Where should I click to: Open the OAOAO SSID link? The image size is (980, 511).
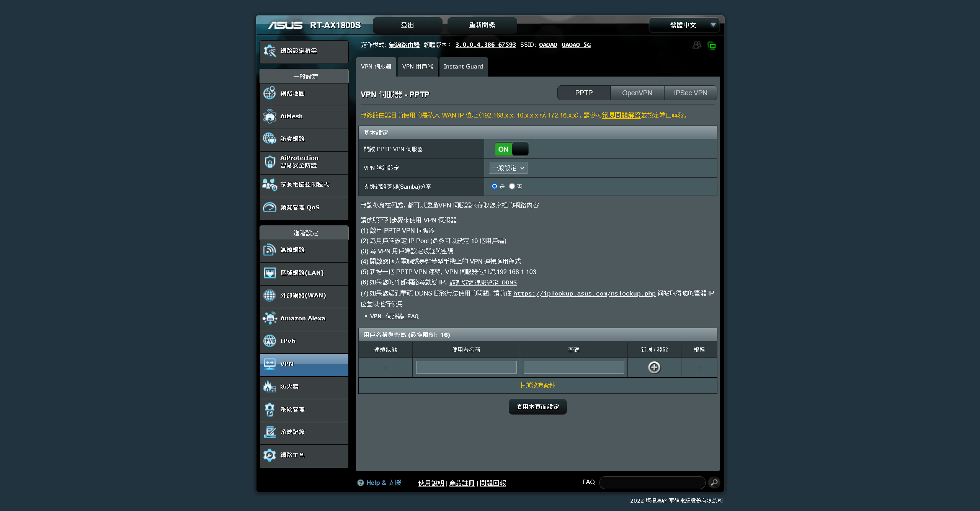[x=548, y=45]
